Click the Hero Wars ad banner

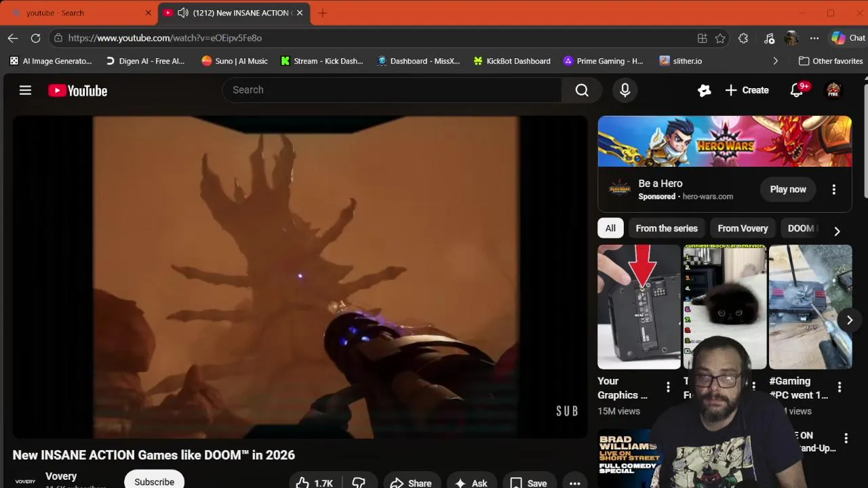[x=724, y=141]
